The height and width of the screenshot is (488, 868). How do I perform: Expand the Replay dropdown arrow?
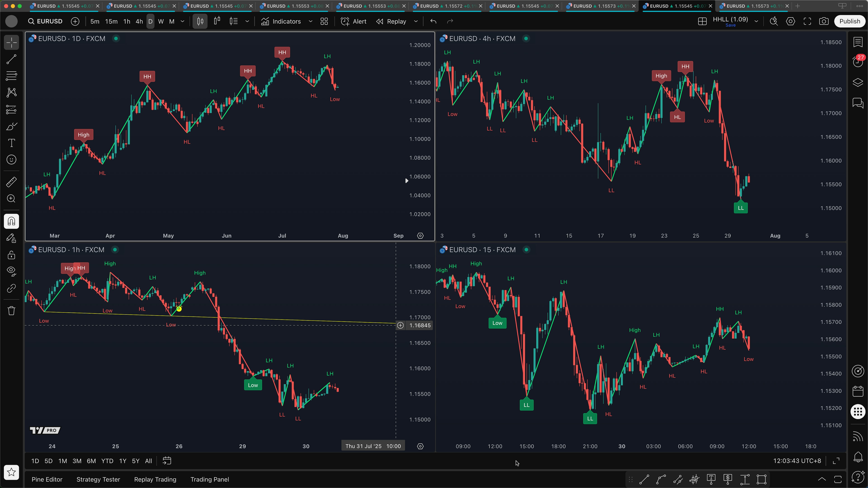coord(416,21)
